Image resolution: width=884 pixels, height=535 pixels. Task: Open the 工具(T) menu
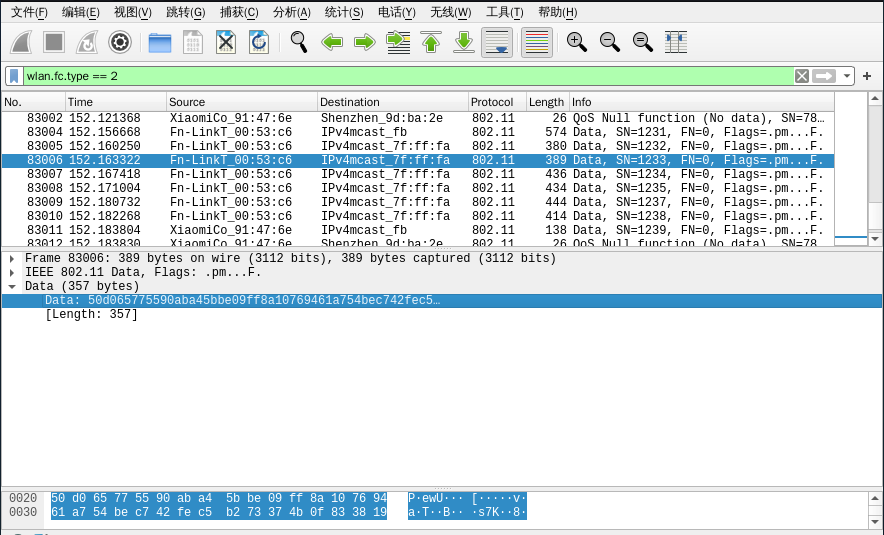505,12
